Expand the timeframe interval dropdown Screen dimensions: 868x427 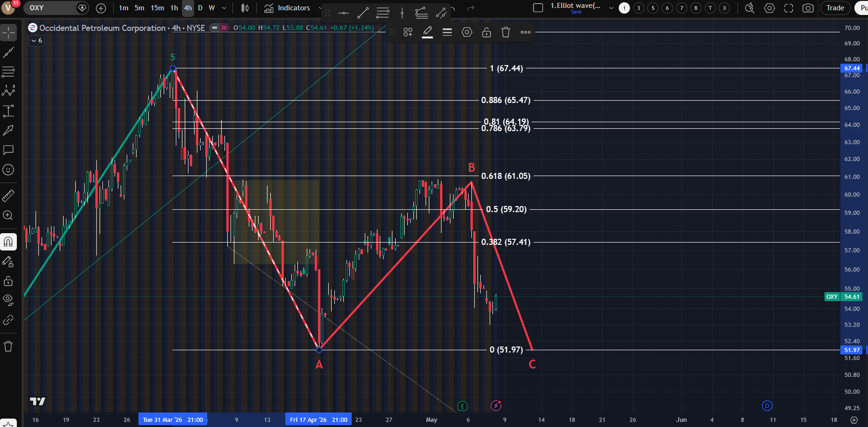tap(224, 8)
